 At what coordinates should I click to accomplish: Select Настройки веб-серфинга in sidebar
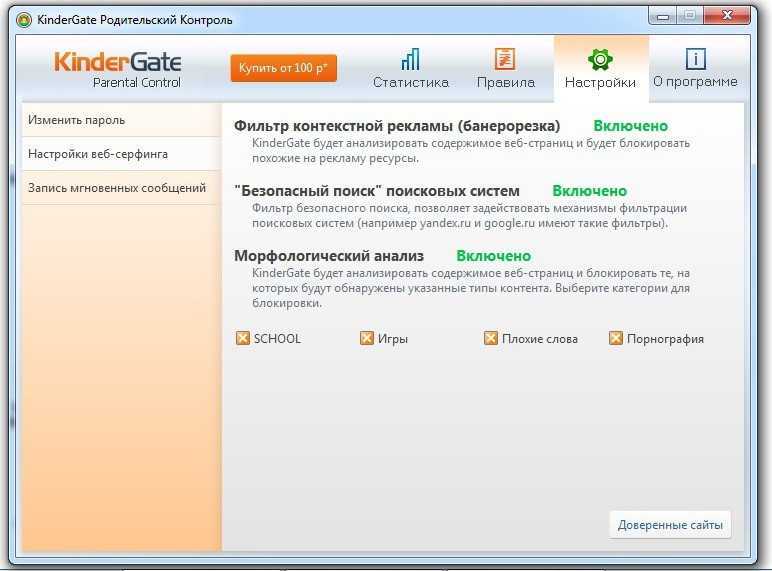121,154
